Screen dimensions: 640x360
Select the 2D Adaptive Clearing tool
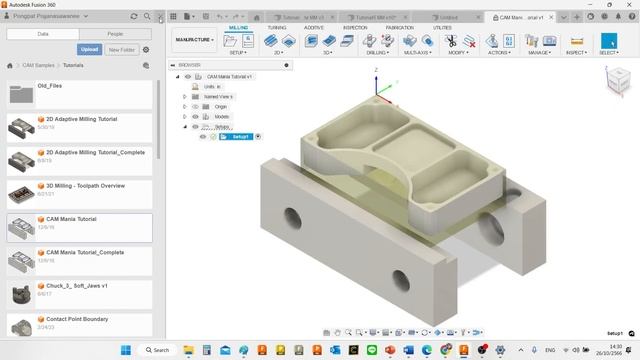click(271, 41)
